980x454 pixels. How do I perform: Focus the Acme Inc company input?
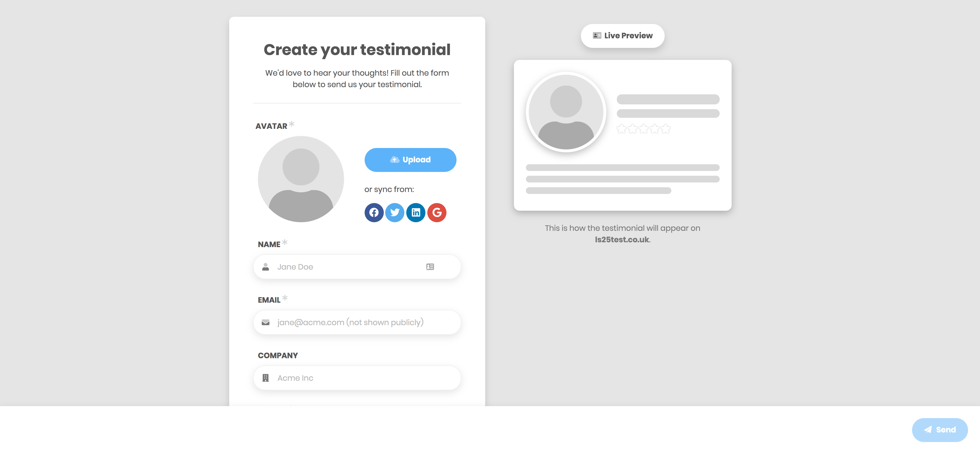pos(357,378)
